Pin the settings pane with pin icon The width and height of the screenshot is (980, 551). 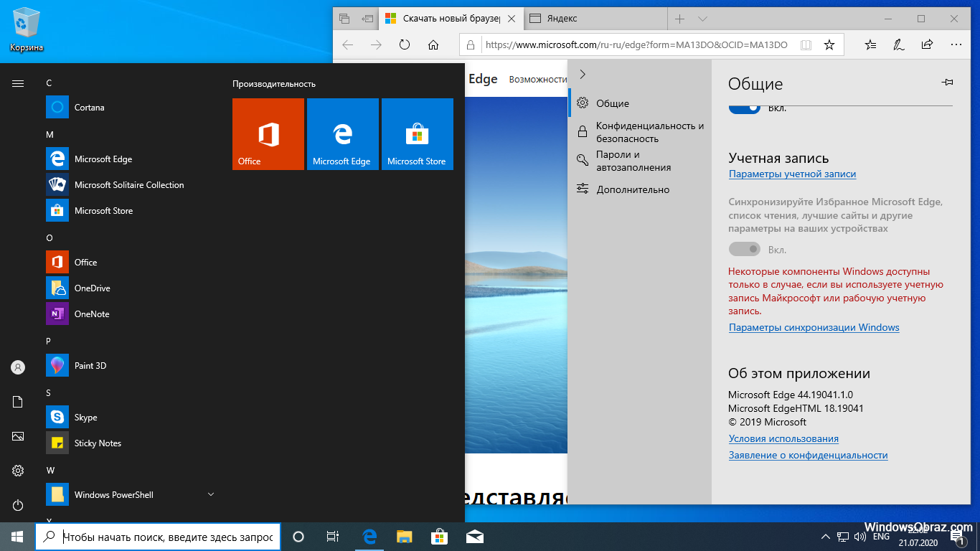click(x=947, y=83)
